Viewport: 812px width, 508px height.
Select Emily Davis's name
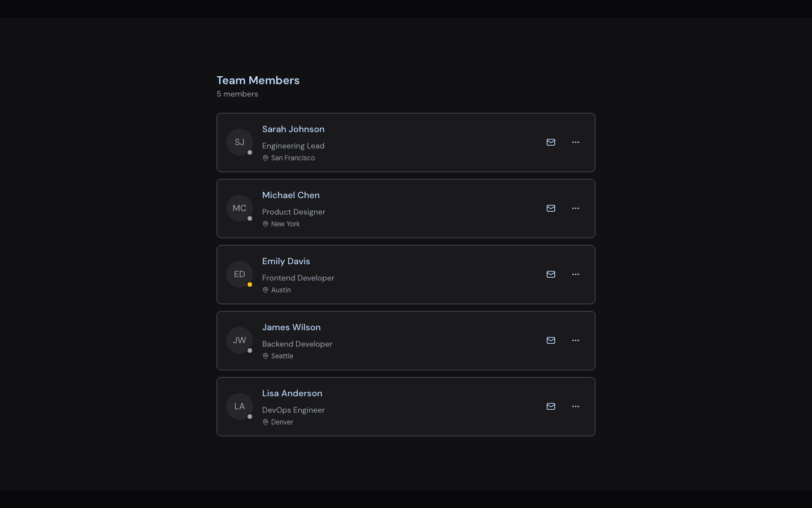(x=286, y=261)
